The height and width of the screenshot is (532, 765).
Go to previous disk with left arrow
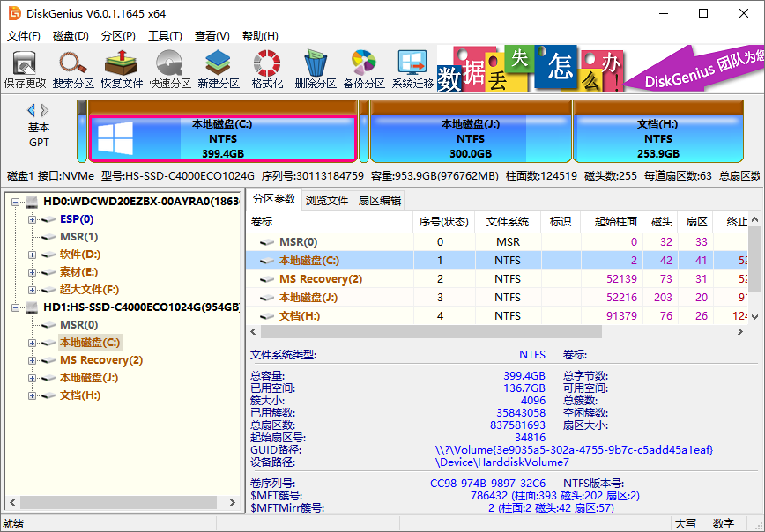point(31,110)
